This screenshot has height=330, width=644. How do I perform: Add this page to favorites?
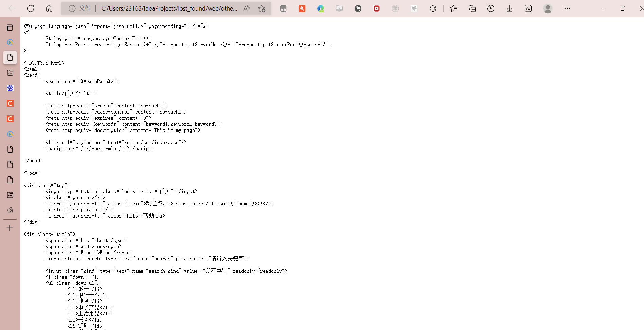262,8
